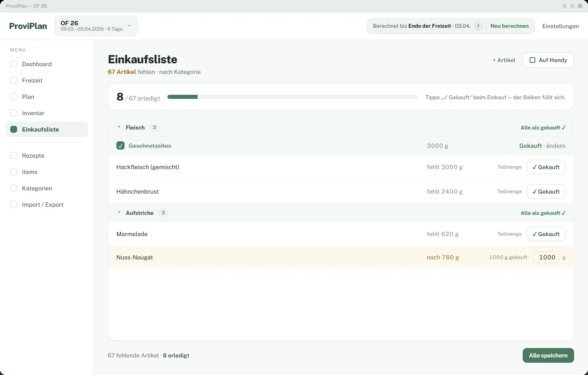
Task: Click Teilmenge for Hähnchenbrust
Action: click(x=510, y=192)
